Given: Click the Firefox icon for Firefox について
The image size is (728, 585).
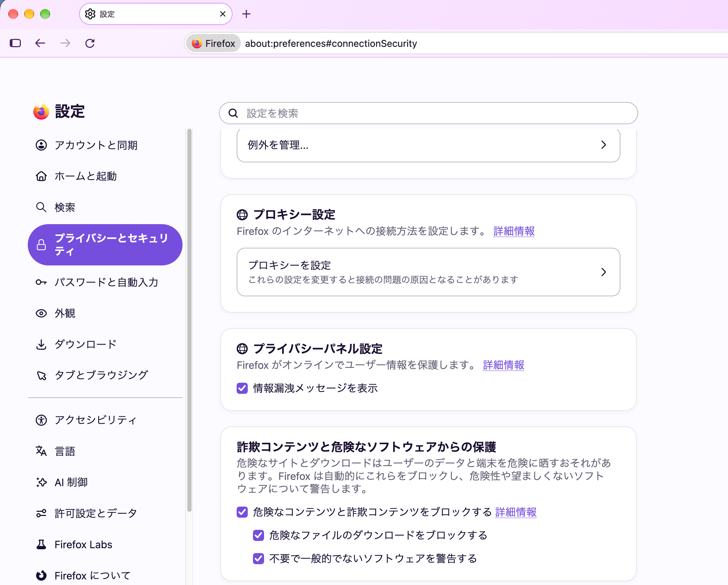Looking at the screenshot, I should (x=41, y=575).
